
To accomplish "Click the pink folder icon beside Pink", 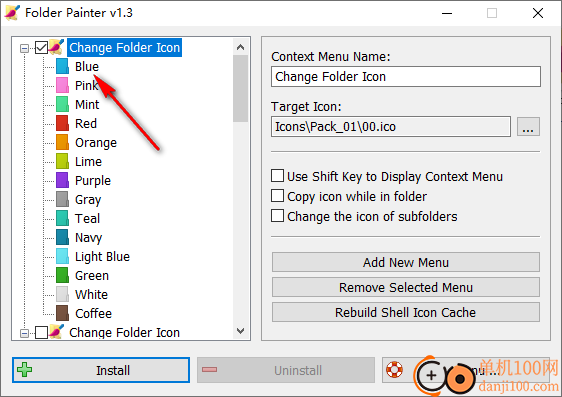I will tap(62, 85).
